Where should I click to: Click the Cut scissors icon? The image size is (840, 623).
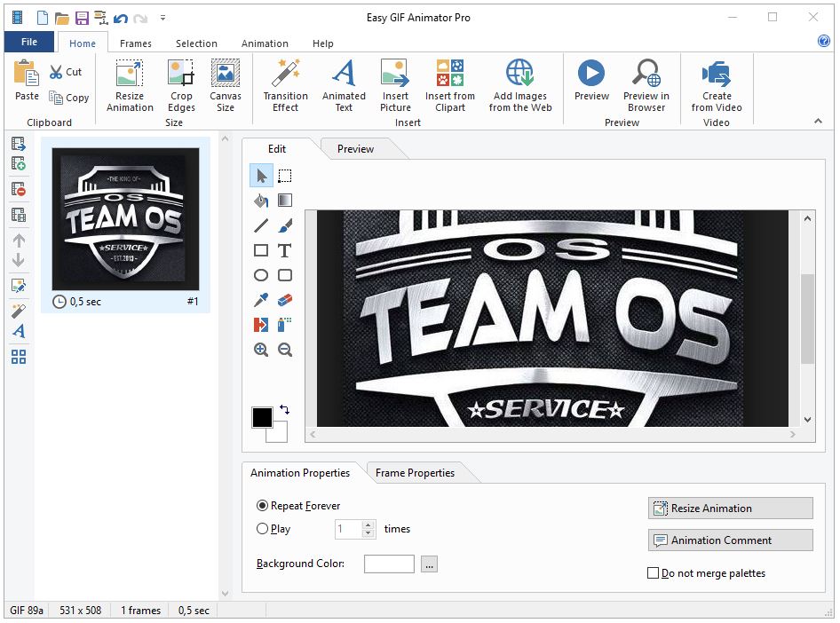56,72
